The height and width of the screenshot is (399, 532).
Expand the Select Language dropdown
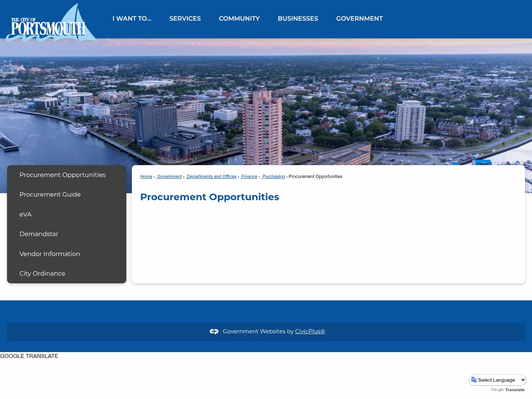pos(498,380)
